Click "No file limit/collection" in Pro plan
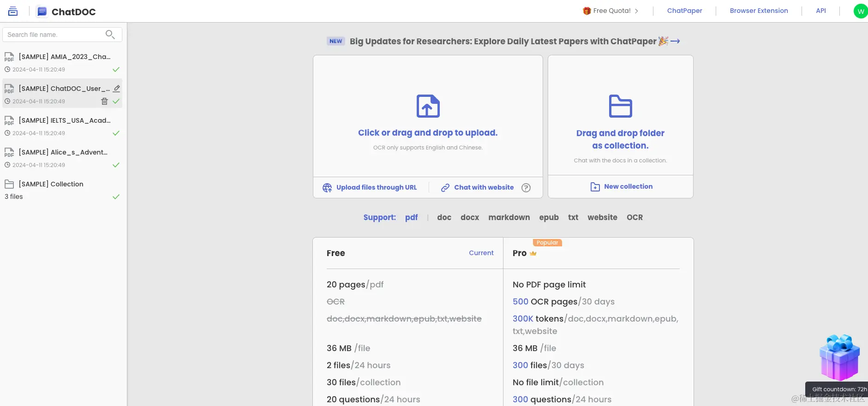This screenshot has width=868, height=406. click(x=558, y=382)
